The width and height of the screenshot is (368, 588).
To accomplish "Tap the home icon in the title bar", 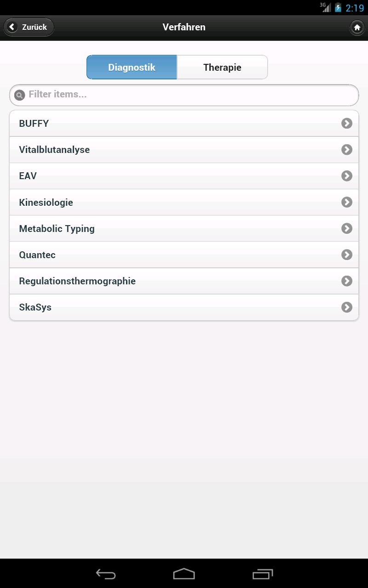I will tap(357, 27).
